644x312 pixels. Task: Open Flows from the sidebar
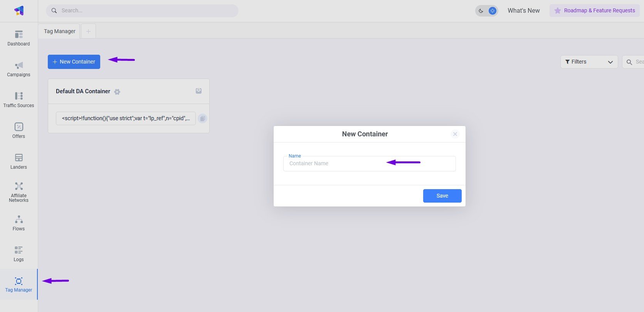pyautogui.click(x=18, y=223)
